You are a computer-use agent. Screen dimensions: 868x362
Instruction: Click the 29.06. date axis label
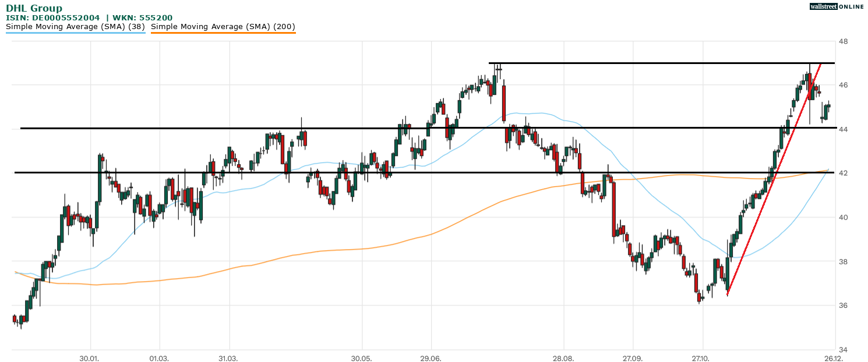(431, 357)
